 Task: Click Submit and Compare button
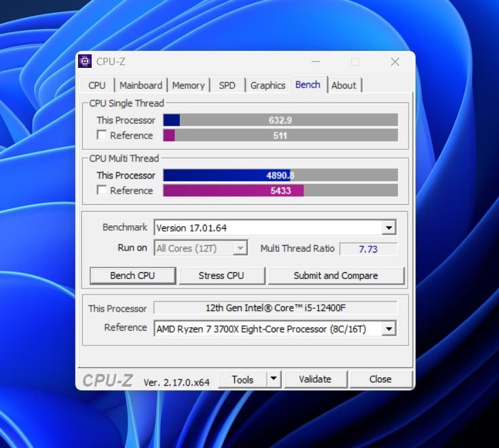tap(336, 276)
